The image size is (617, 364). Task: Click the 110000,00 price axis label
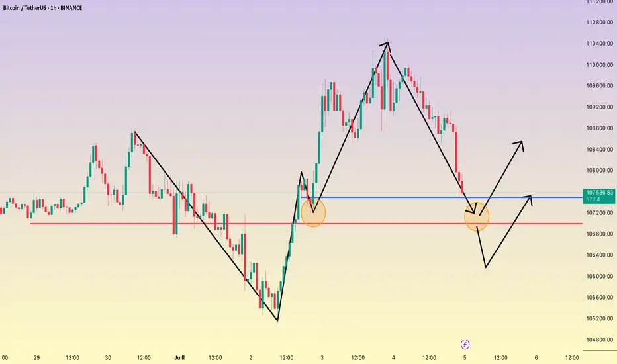599,65
